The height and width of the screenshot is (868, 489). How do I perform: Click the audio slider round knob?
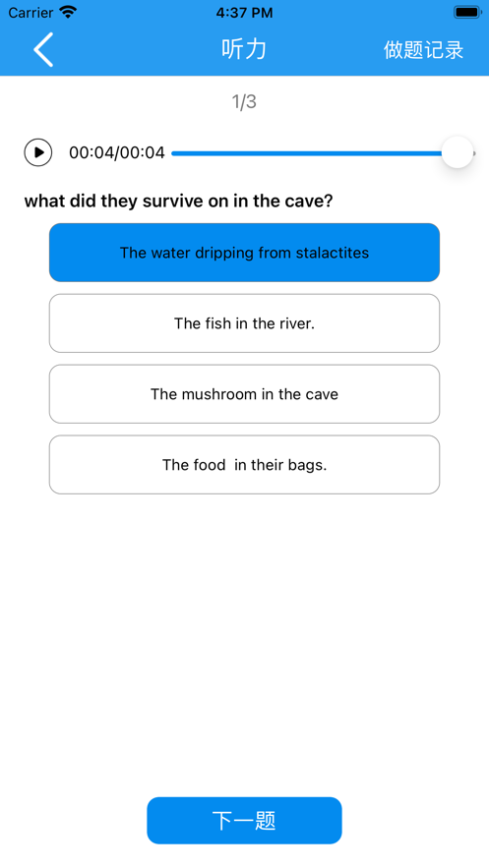coord(458,152)
